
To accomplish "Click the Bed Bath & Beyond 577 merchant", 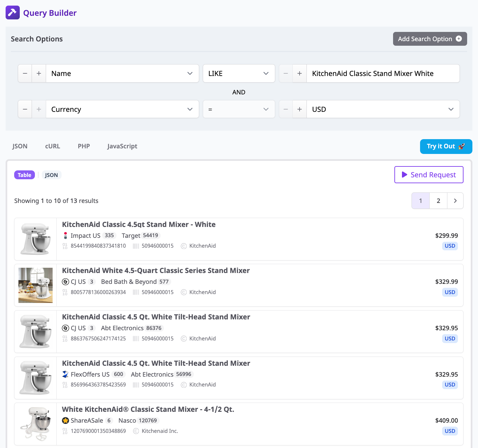I will 136,282.
